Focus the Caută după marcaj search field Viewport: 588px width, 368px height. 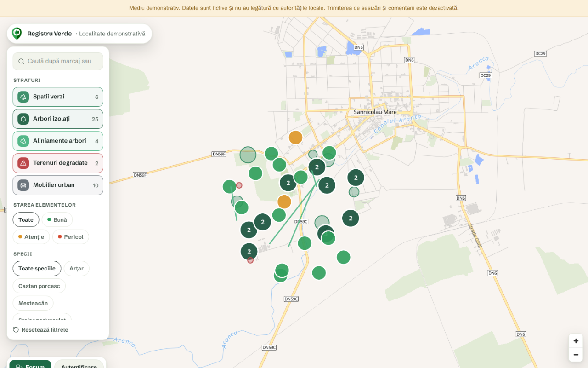(x=58, y=61)
